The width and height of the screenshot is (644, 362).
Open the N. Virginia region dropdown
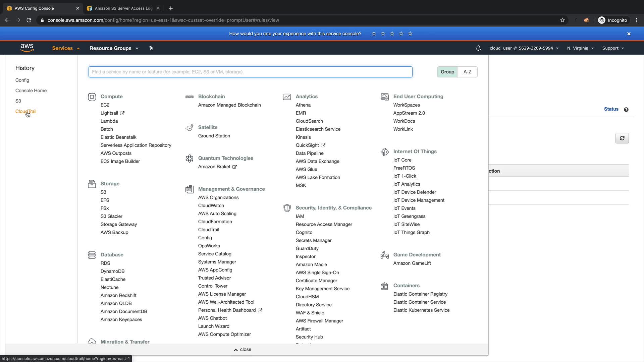coord(580,48)
